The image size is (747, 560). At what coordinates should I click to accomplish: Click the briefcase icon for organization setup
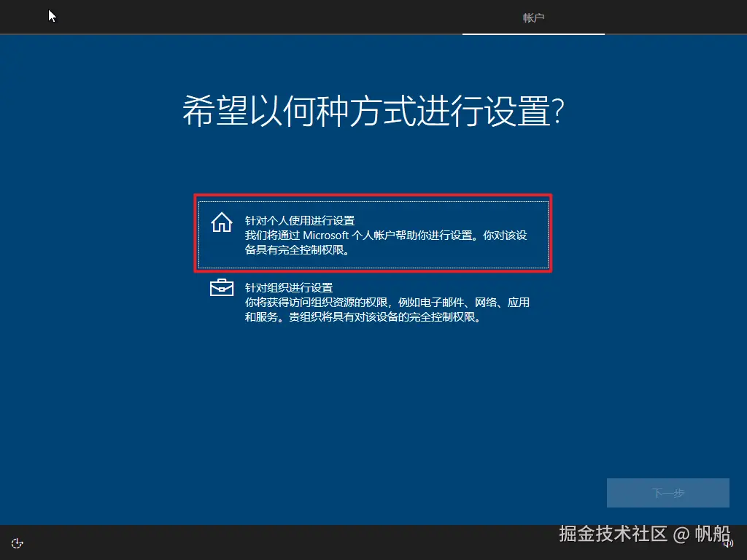(x=221, y=288)
